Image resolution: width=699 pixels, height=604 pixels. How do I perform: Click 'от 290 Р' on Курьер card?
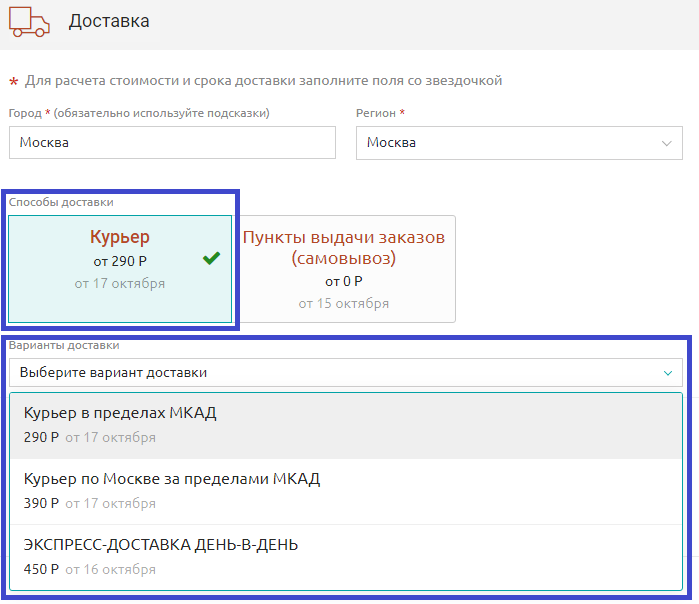click(x=120, y=261)
